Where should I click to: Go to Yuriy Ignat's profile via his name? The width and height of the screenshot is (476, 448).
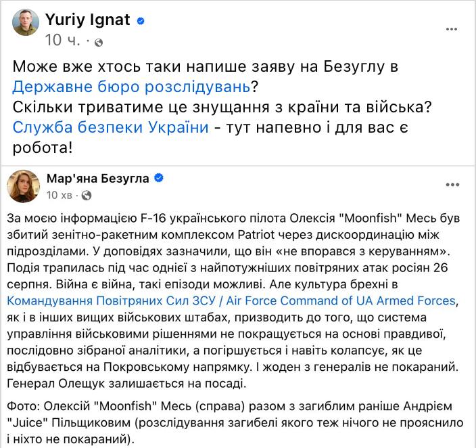[87, 20]
